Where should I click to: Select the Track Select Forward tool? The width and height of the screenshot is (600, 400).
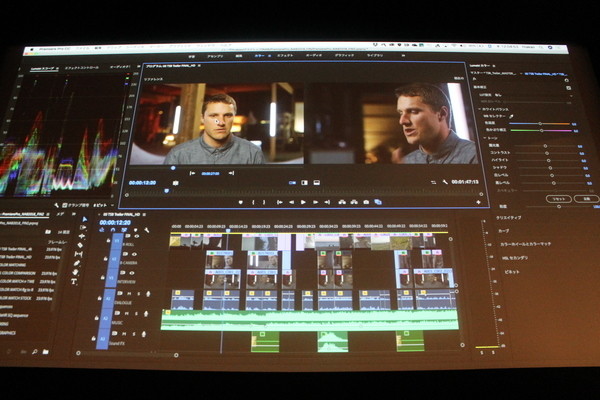(x=83, y=227)
